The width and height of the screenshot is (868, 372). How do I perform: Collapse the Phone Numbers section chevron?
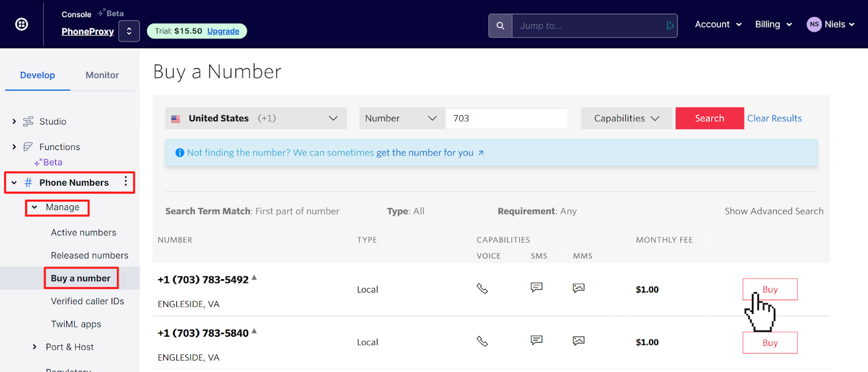[14, 182]
